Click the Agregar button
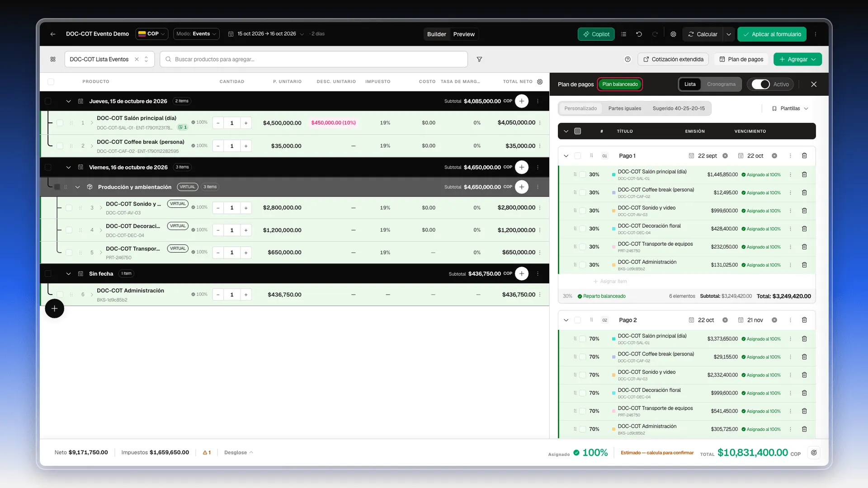The width and height of the screenshot is (868, 488). click(x=797, y=59)
